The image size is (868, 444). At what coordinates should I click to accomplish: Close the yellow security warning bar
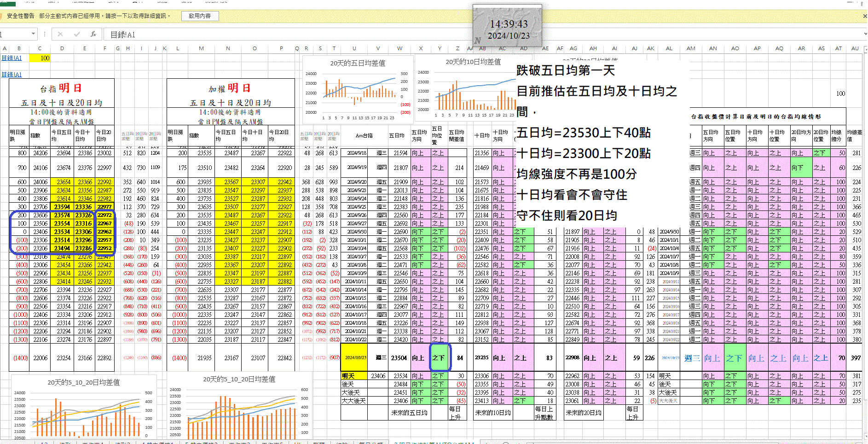coord(865,16)
